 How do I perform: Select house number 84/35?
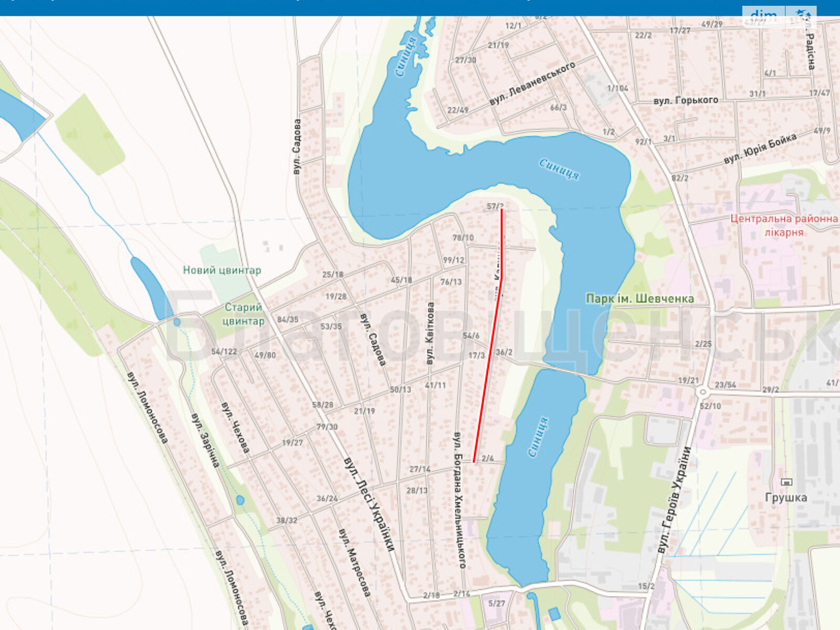(288, 319)
